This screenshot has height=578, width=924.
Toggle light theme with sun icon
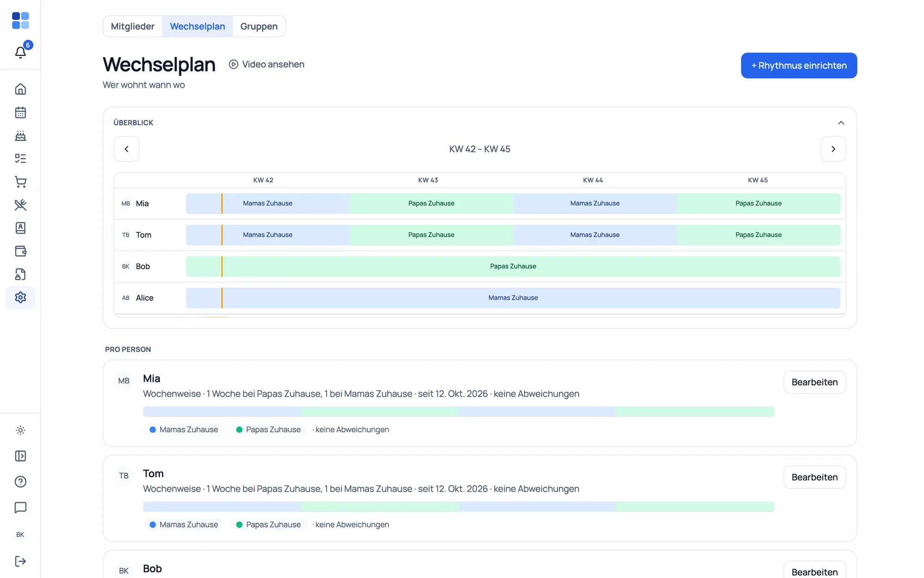(x=20, y=430)
